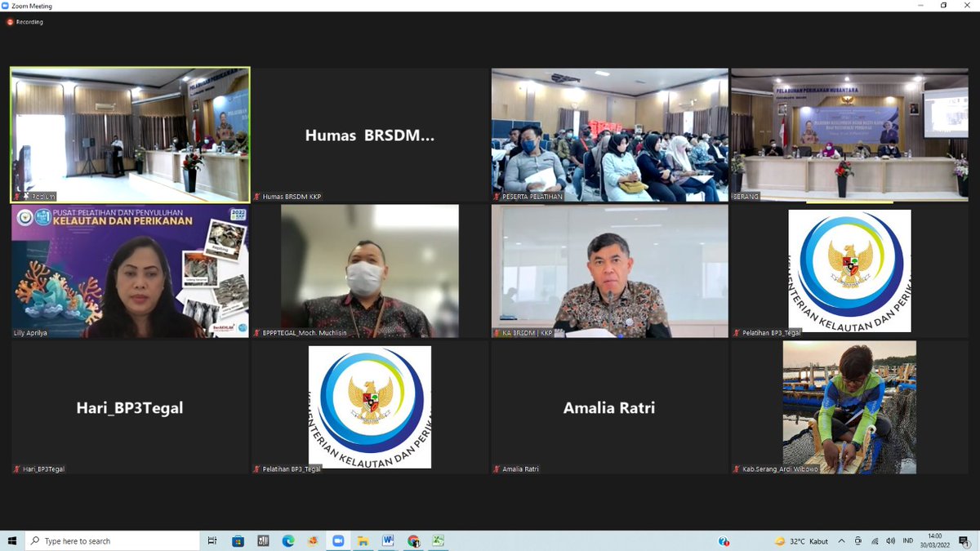Click Humas BRSDM KKP name label

[x=292, y=197]
